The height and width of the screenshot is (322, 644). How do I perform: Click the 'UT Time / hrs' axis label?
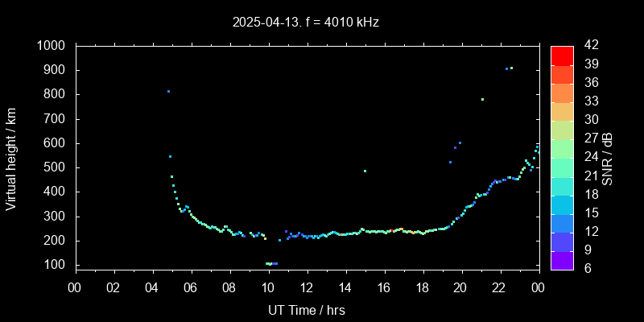point(306,310)
